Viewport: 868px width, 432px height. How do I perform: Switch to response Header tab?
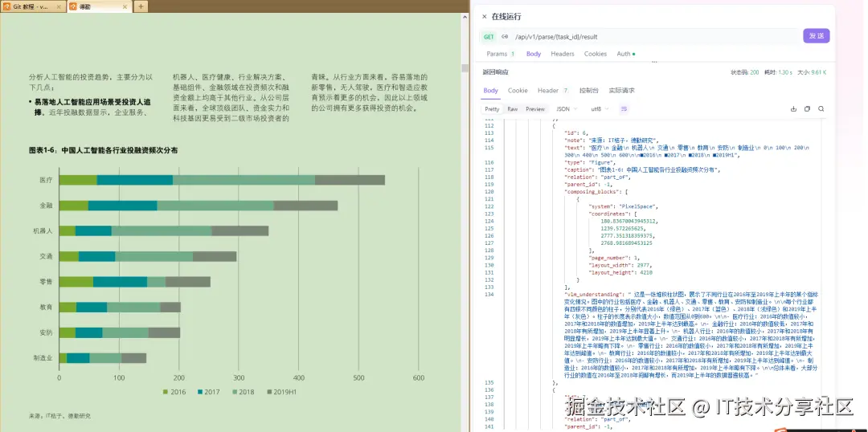pyautogui.click(x=552, y=90)
